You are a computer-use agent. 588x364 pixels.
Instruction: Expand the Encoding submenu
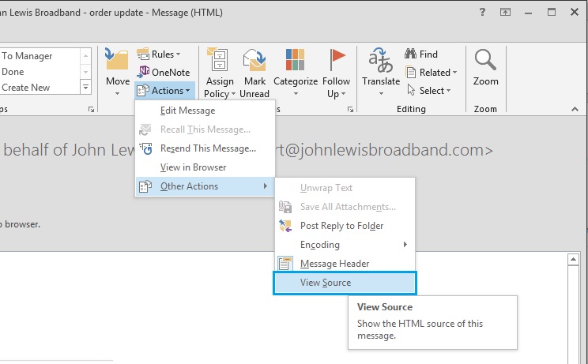(320, 245)
